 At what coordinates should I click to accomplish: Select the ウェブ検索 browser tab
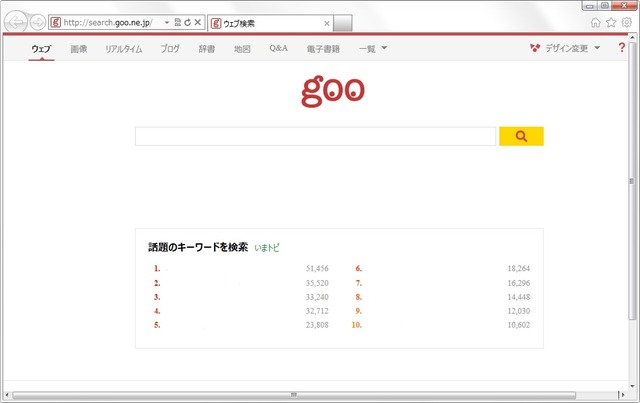coord(270,23)
